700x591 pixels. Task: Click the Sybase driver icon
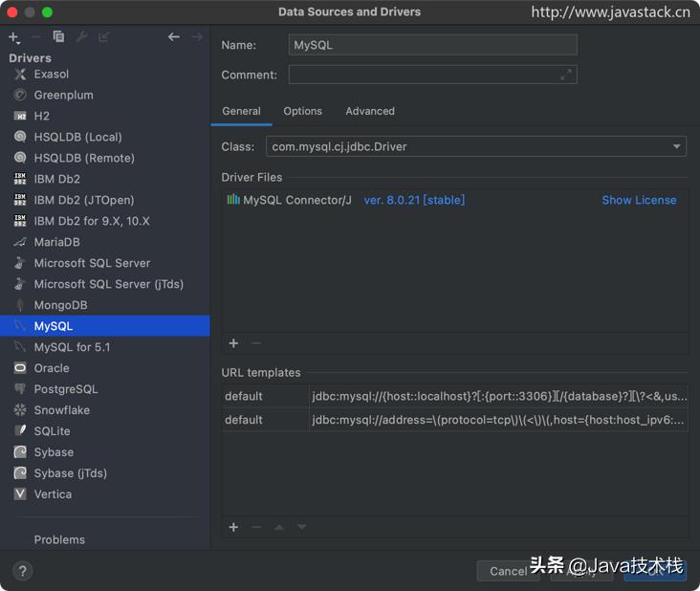click(x=20, y=451)
